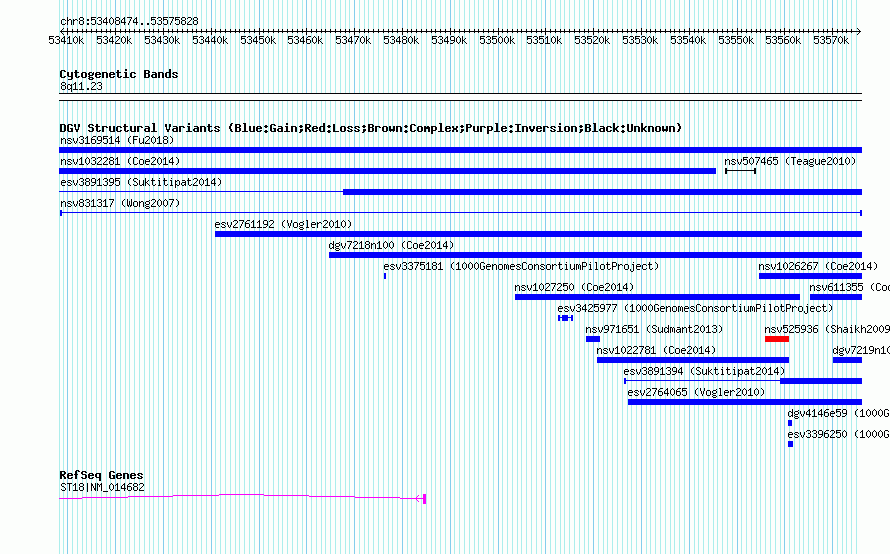Select the 8q11.23 band label
This screenshot has width=890, height=554.
tap(81, 86)
